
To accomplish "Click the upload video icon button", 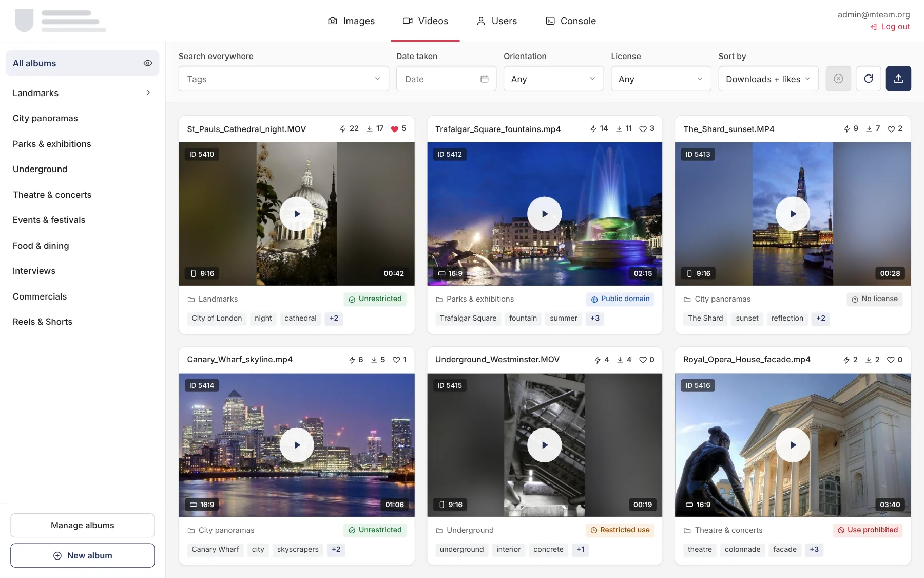I will tap(898, 79).
